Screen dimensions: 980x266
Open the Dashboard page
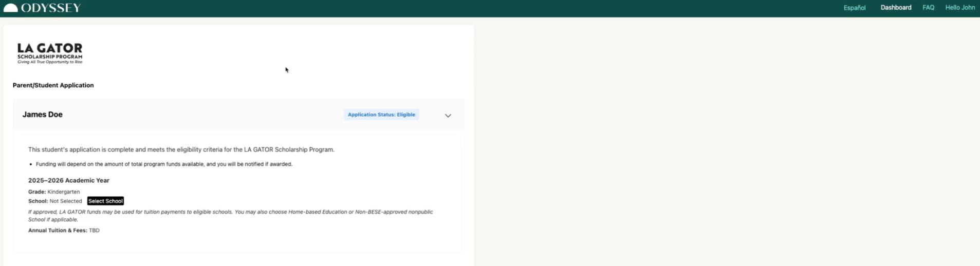click(896, 8)
